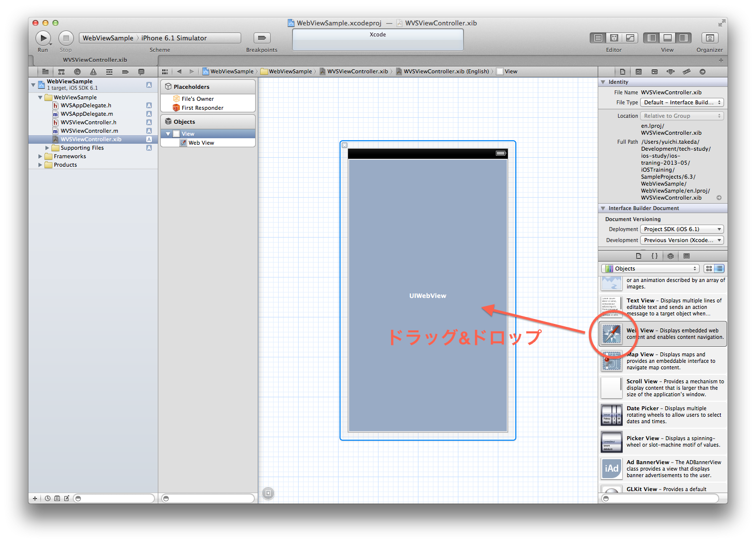Select the Assistant editor mode
Image resolution: width=756 pixels, height=543 pixels.
tap(614, 38)
